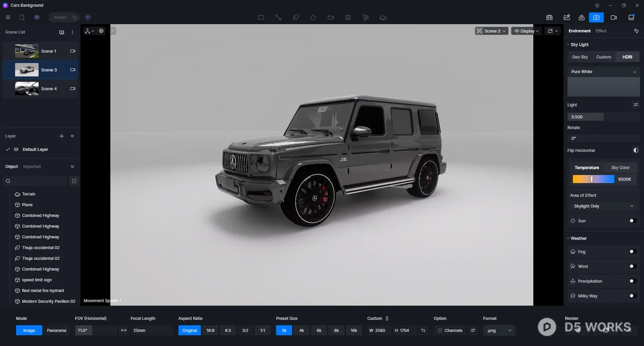Open the Skylight Only area dropdown

[x=604, y=206]
